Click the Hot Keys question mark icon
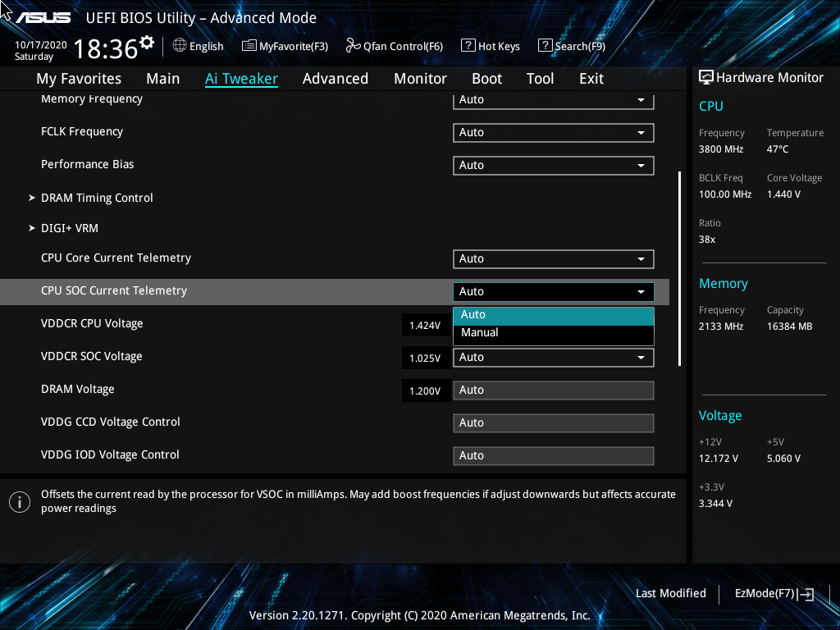 click(x=468, y=46)
